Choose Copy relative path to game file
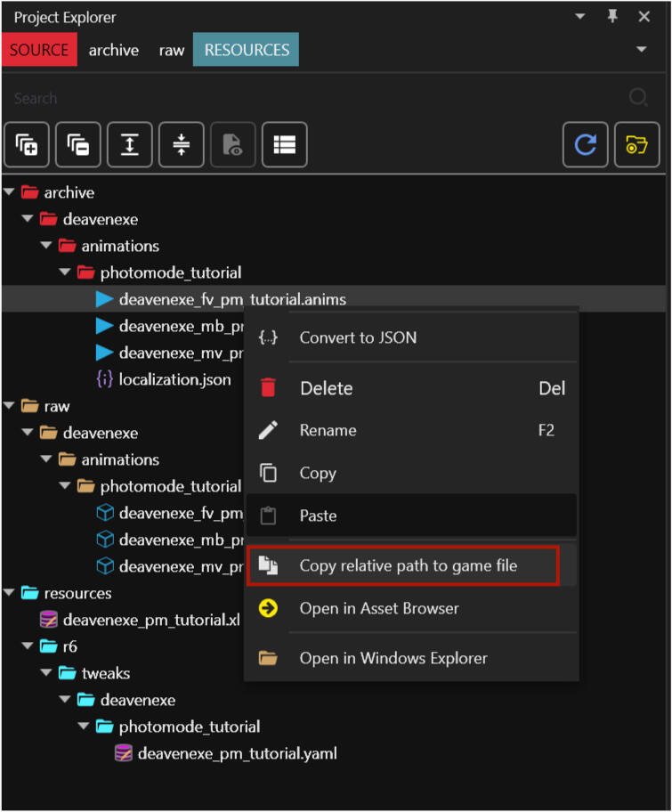672x812 pixels. click(x=408, y=566)
